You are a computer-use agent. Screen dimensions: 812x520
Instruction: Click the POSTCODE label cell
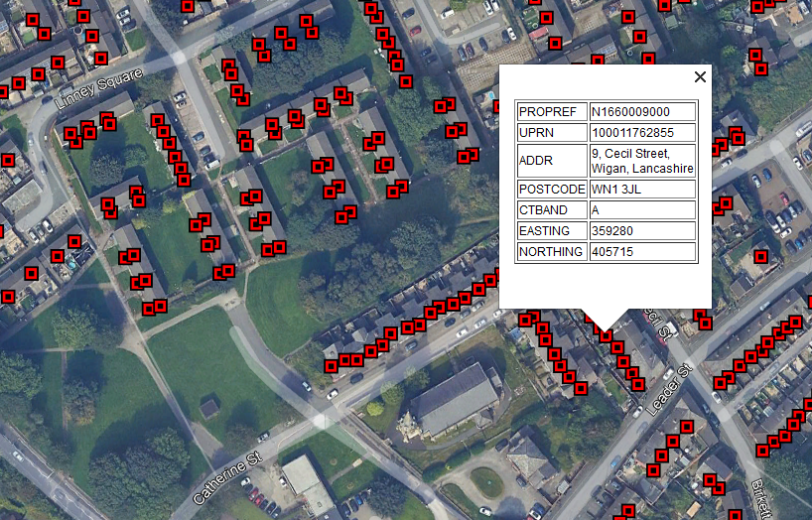coord(552,189)
